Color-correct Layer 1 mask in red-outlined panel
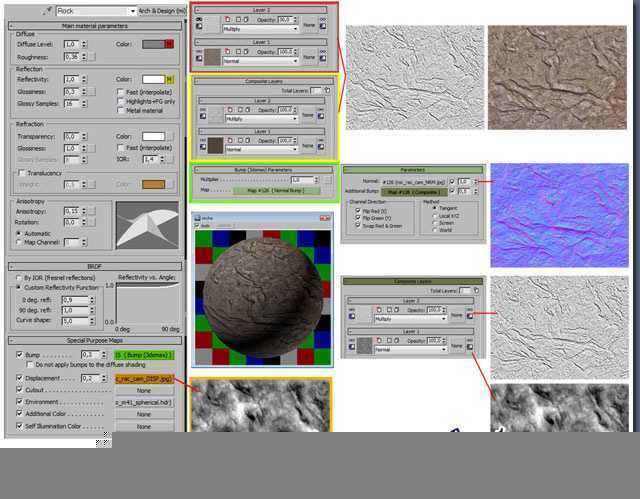The image size is (640, 499). click(x=323, y=58)
